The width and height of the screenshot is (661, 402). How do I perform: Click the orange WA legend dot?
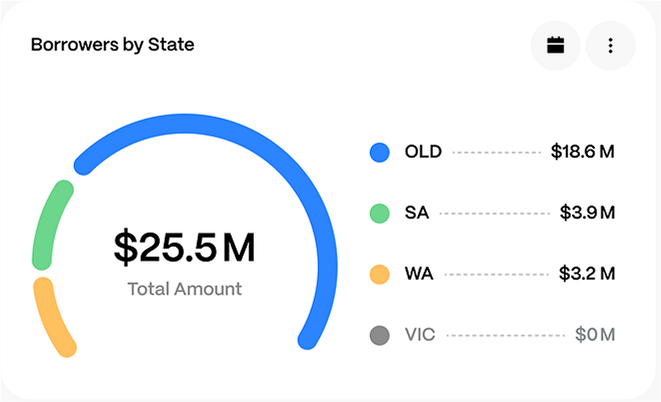click(x=379, y=273)
